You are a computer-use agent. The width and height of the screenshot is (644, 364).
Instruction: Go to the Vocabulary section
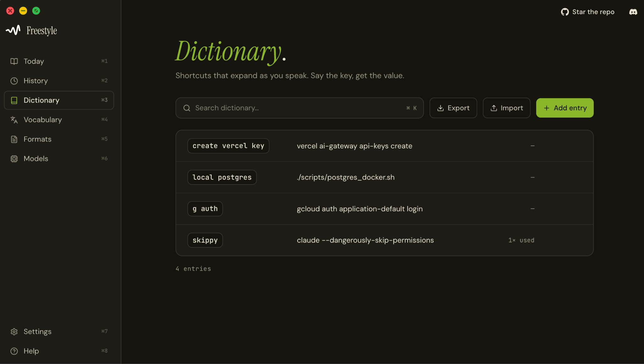tap(59, 120)
